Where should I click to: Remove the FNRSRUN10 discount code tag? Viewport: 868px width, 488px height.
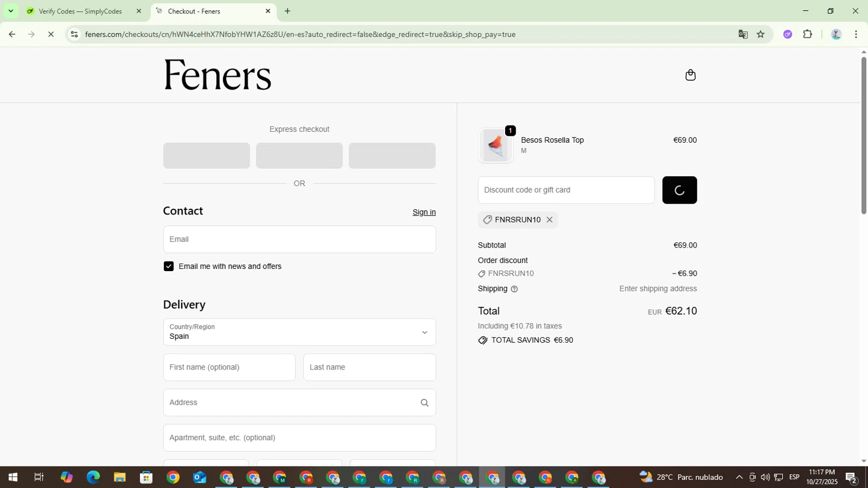[550, 220]
